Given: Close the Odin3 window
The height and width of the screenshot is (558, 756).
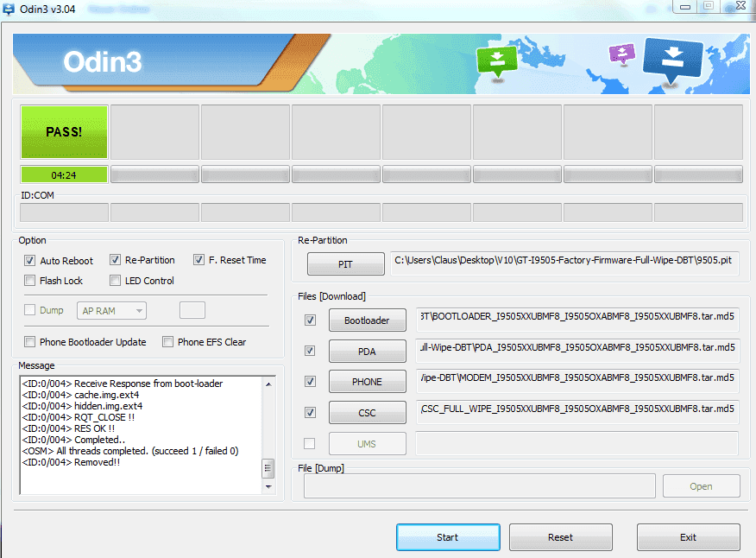Looking at the screenshot, I should pos(740,6).
